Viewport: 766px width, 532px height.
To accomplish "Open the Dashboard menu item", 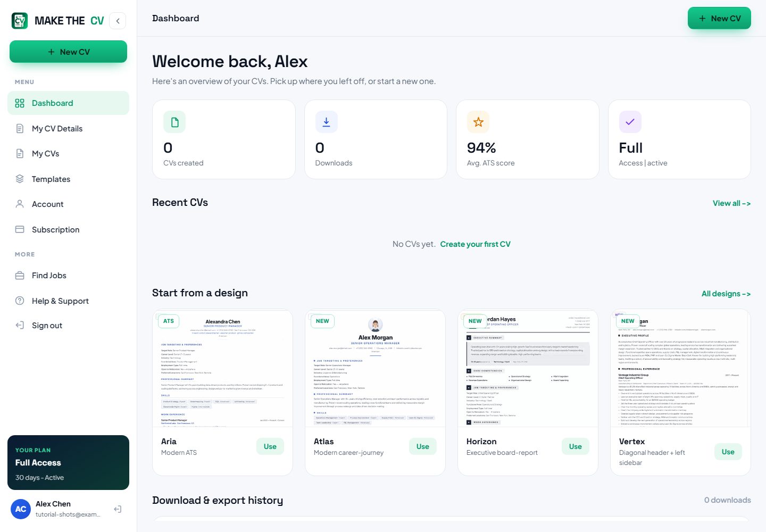I will click(x=68, y=103).
